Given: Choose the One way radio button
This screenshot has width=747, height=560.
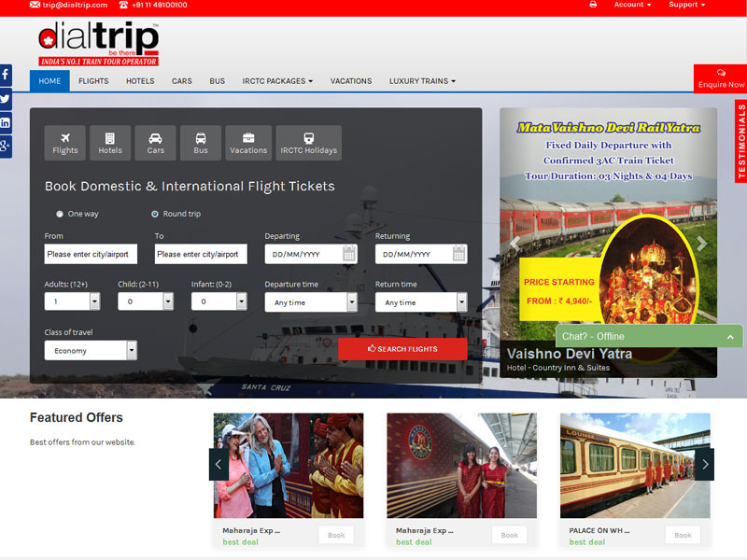Looking at the screenshot, I should 60,214.
